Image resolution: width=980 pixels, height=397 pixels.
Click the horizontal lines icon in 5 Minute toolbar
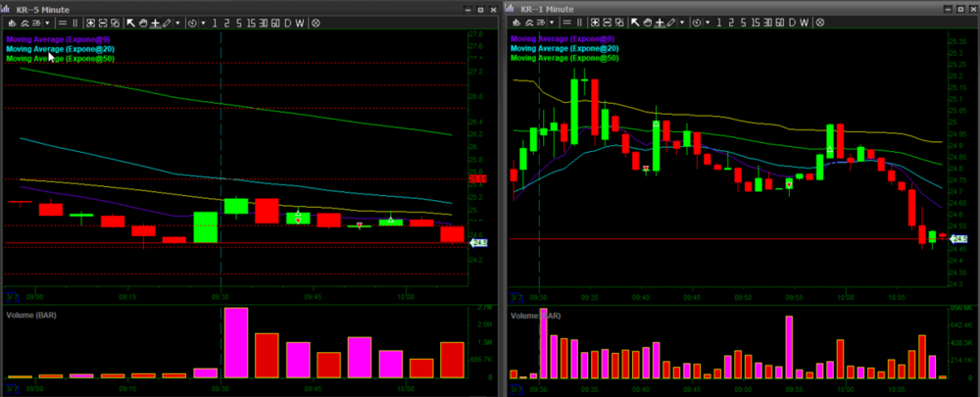62,22
